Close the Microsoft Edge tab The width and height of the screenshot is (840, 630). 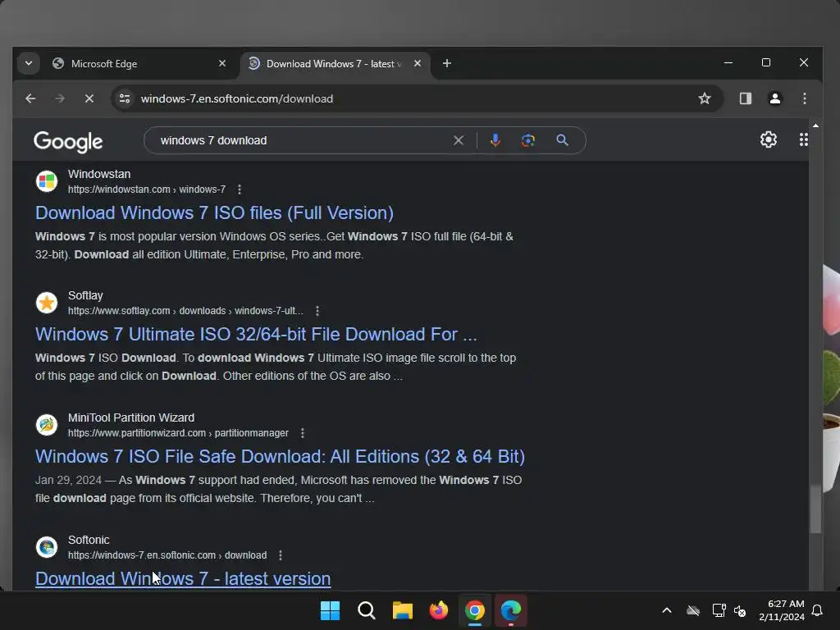[222, 63]
